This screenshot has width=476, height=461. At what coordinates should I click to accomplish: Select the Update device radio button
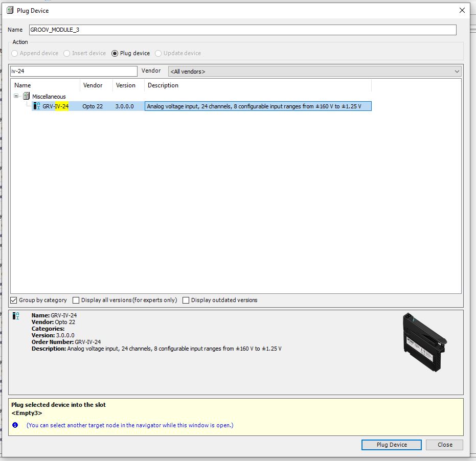[x=158, y=54]
